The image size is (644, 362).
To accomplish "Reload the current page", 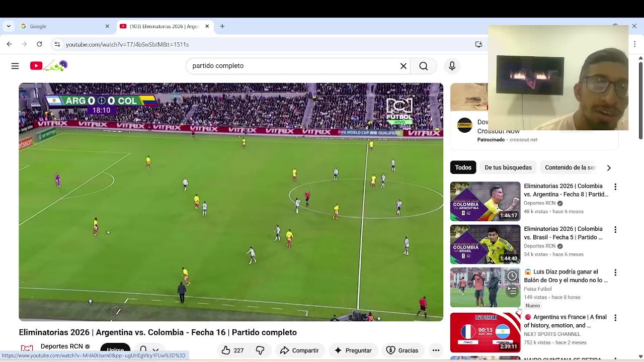I will [39, 44].
